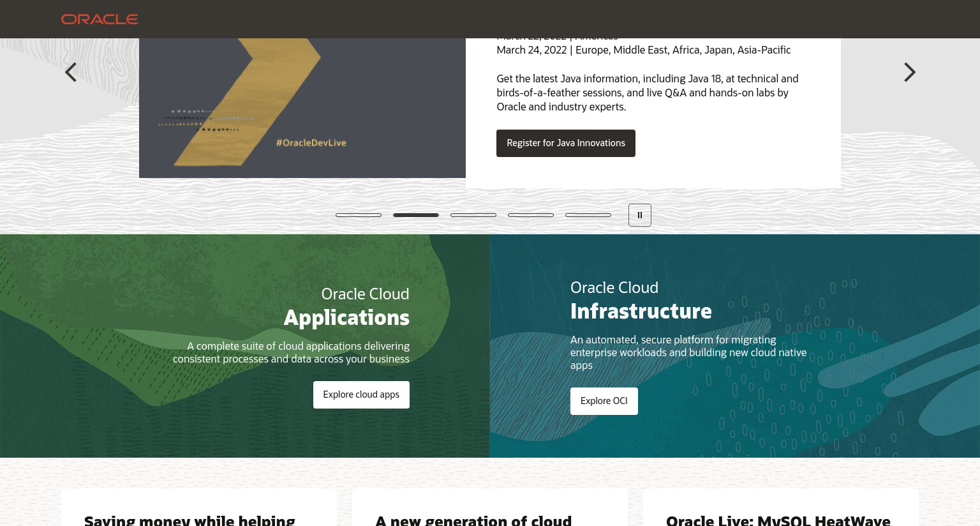Click 'A complete suite of cloud applications' text
Viewport: 980px width, 526px height.
coord(291,352)
